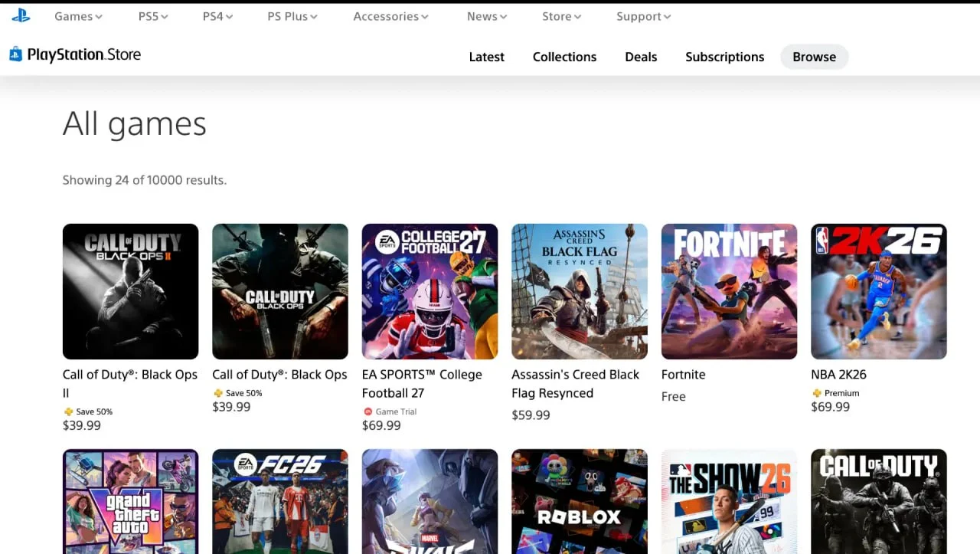Select the Browse tab
Image resolution: width=980 pixels, height=554 pixels.
pos(815,57)
